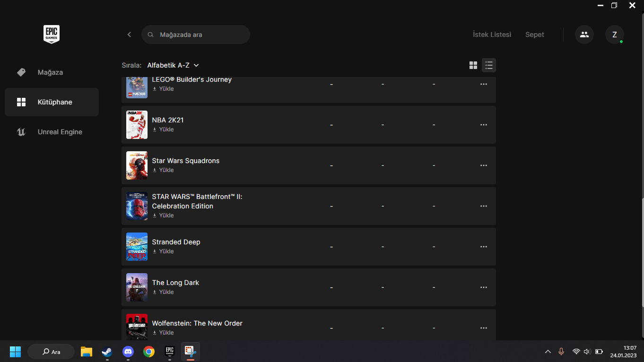
Task: Open Sepet cart link
Action: pyautogui.click(x=535, y=34)
